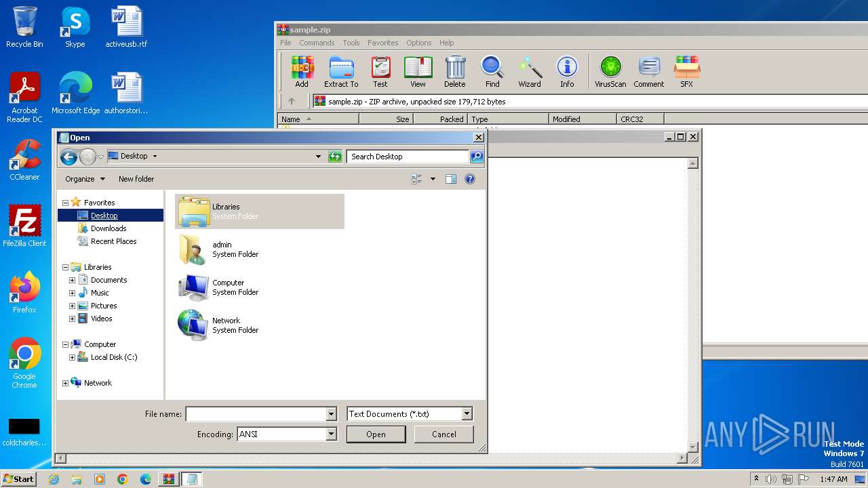This screenshot has width=868, height=488.
Task: Open the Wizard tool in WinRAR
Action: click(x=530, y=72)
